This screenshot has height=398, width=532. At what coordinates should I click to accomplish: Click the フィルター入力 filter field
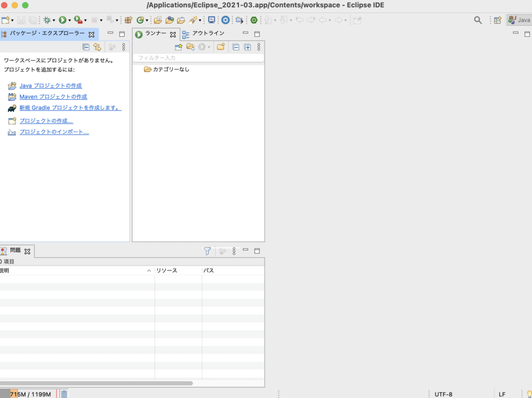click(x=198, y=58)
